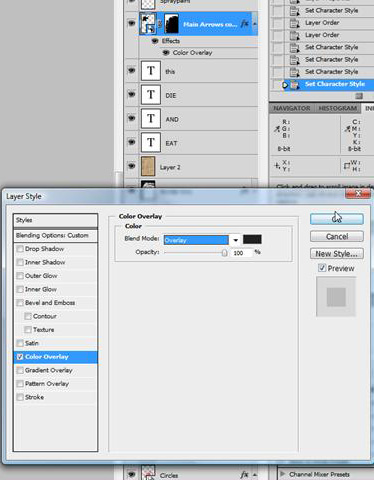Viewport: 374px width, 480px height.
Task: Toggle the Preview checkbox
Action: tap(322, 268)
